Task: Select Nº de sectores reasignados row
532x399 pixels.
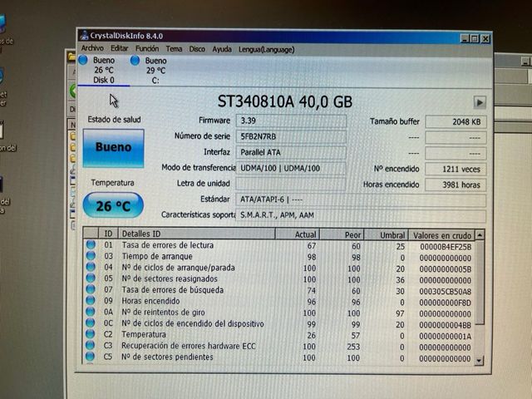Action: point(279,279)
